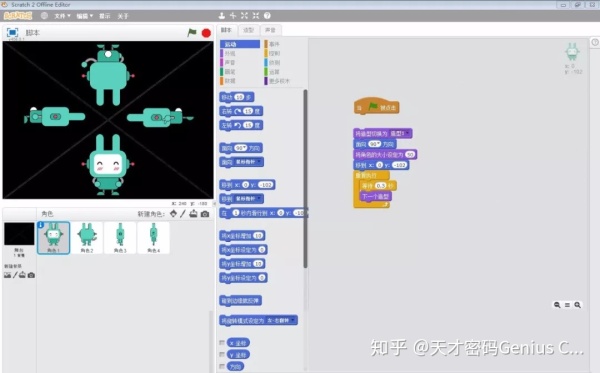Take new backdrop from camera icon
Screen dimensions: 600x373
tap(31, 275)
